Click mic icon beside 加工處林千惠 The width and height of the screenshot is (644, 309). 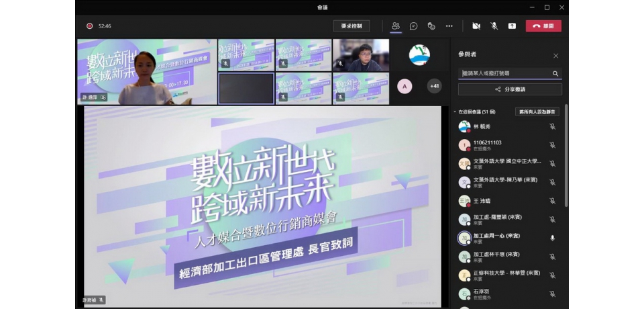coord(552,257)
